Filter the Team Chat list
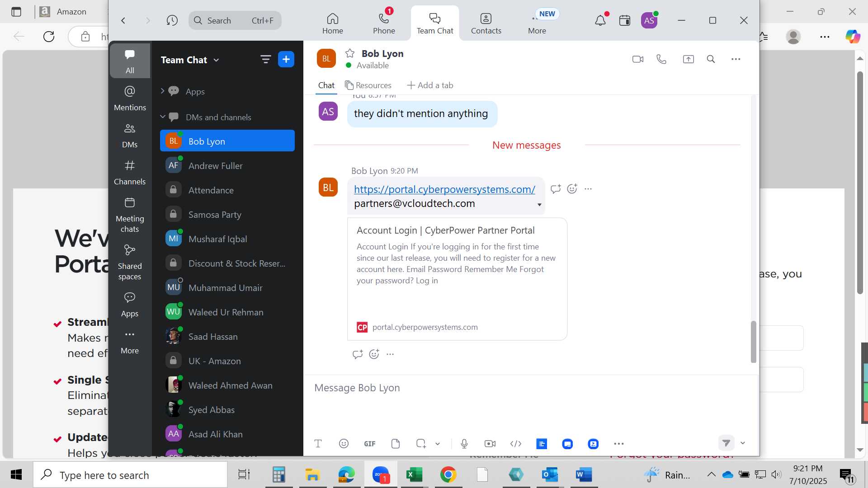This screenshot has height=488, width=868. pyautogui.click(x=265, y=59)
